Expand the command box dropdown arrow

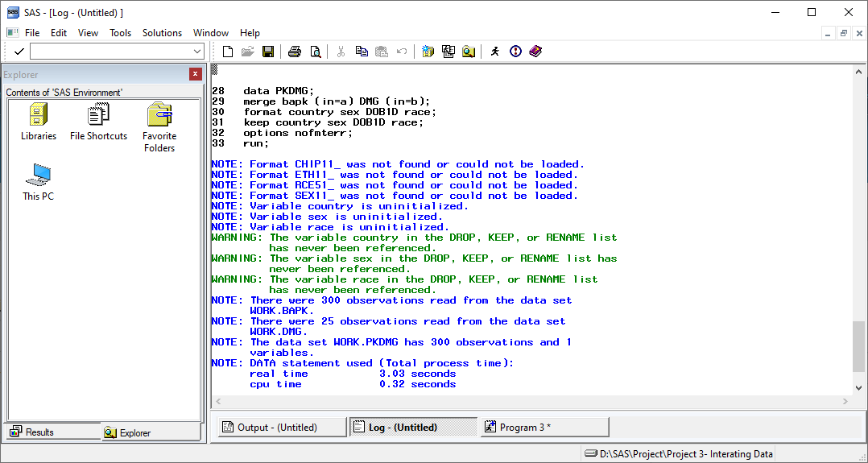197,52
